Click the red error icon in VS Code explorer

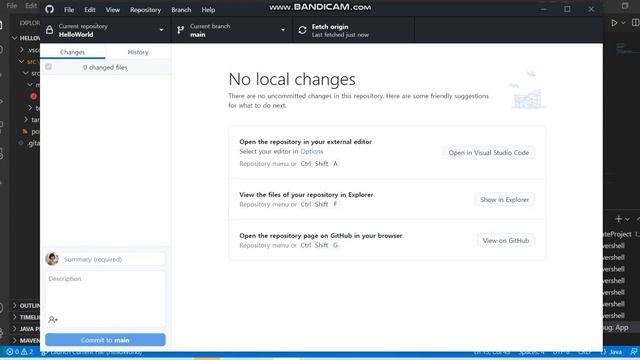click(x=33, y=96)
